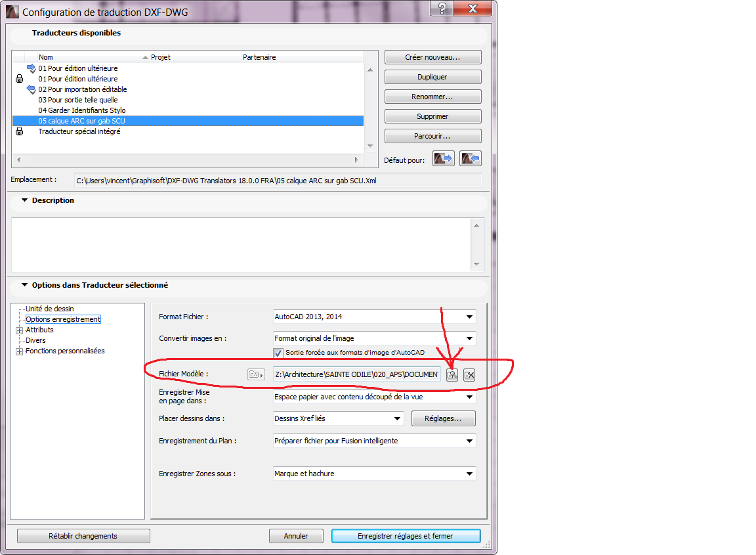The width and height of the screenshot is (756, 555).
Task: Open Convertir images en dropdown
Action: (x=374, y=338)
